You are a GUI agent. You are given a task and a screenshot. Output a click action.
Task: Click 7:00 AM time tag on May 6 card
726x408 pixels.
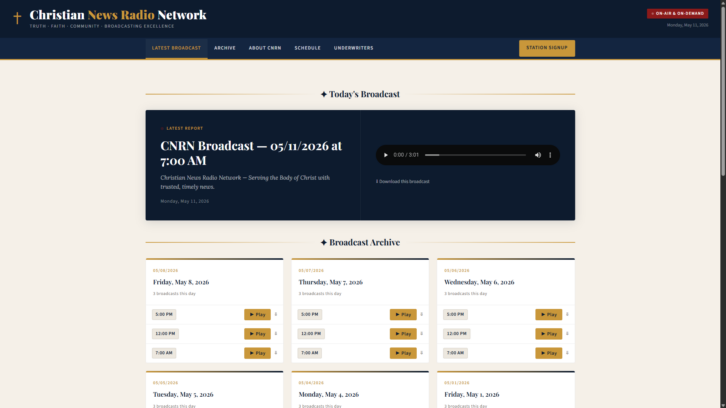455,353
